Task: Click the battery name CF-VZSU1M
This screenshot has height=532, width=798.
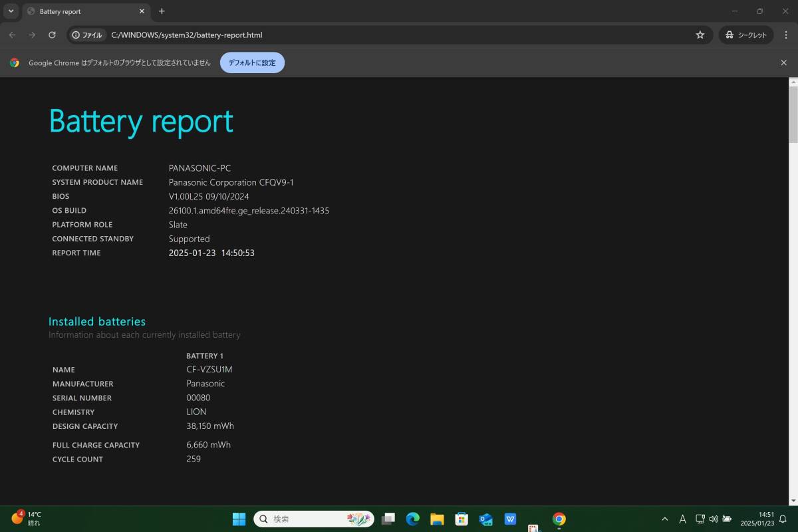Action: click(x=209, y=370)
